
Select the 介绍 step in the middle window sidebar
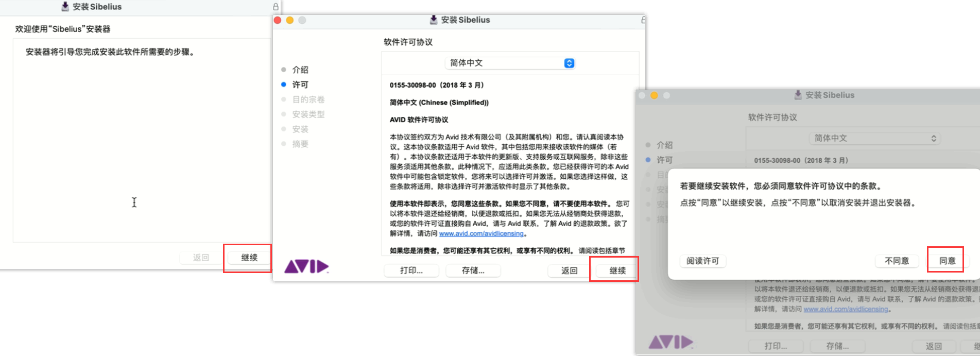(300, 70)
